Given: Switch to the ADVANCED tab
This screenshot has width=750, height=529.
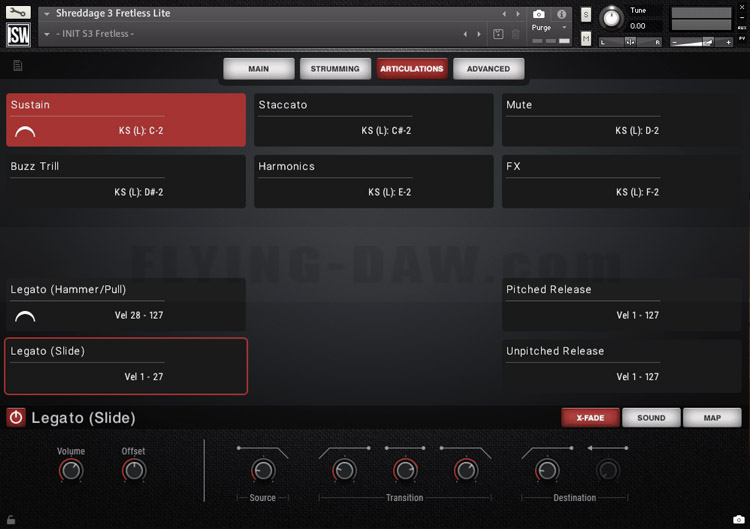Looking at the screenshot, I should tap(488, 69).
